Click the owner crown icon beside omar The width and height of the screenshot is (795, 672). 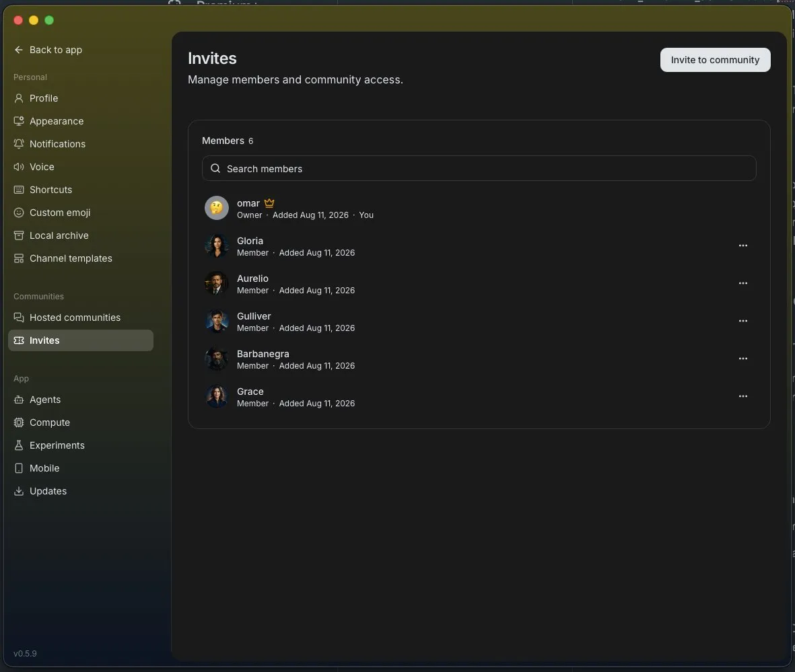(269, 203)
